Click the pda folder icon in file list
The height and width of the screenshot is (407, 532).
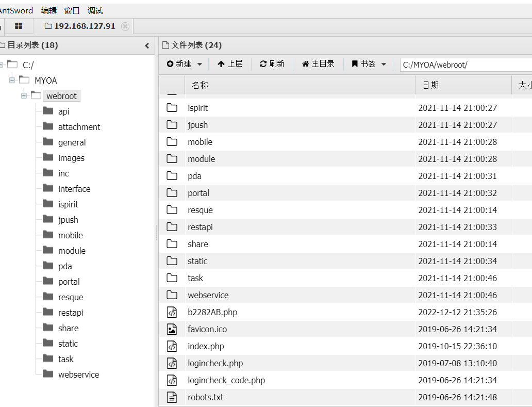[172, 176]
